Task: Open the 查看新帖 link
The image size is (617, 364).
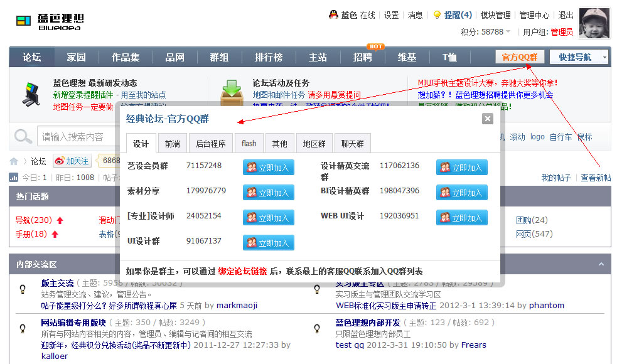Action: coord(596,178)
